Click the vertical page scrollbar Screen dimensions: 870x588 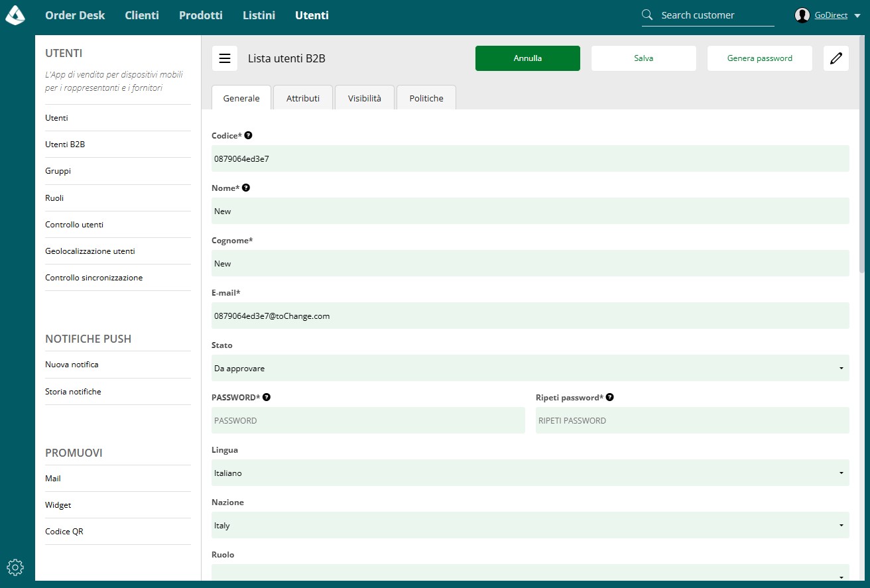(862, 154)
